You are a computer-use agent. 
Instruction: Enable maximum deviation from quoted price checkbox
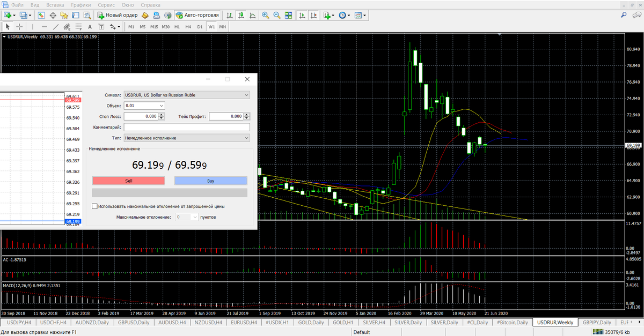click(95, 206)
